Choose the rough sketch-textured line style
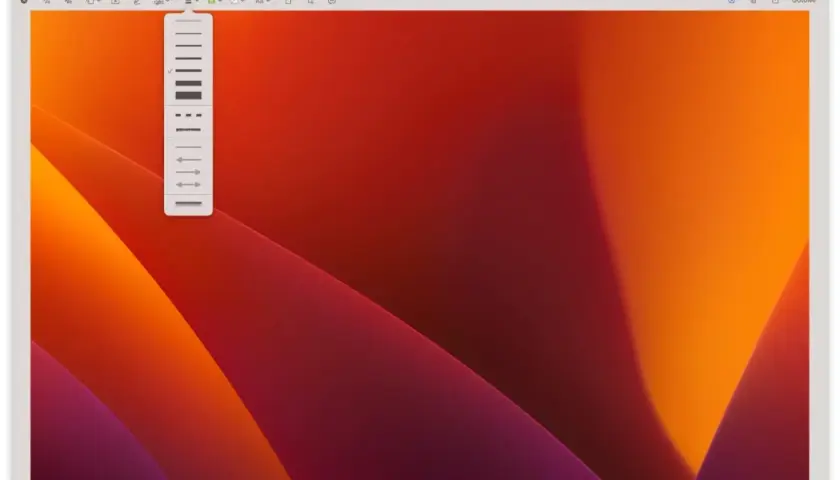This screenshot has height=480, width=840. tap(188, 130)
